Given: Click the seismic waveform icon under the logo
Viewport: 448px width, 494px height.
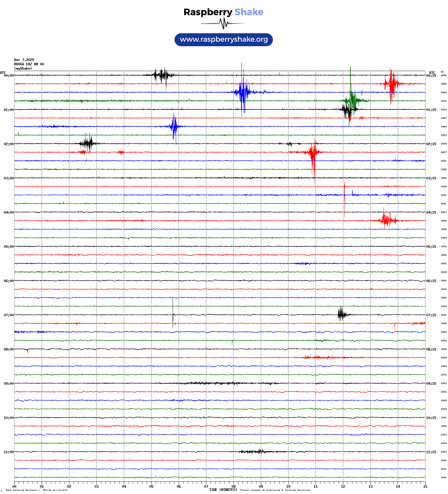Looking at the screenshot, I should (x=223, y=23).
